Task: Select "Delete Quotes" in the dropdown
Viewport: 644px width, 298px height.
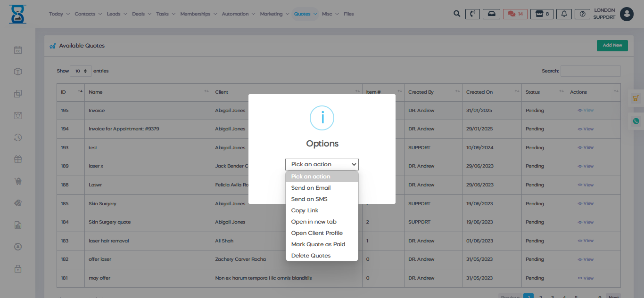Action: point(311,256)
